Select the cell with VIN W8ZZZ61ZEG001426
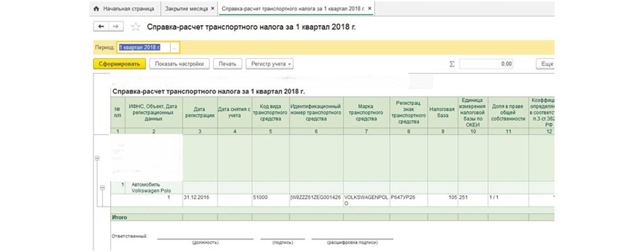This screenshot has height=252, width=644. 316,197
